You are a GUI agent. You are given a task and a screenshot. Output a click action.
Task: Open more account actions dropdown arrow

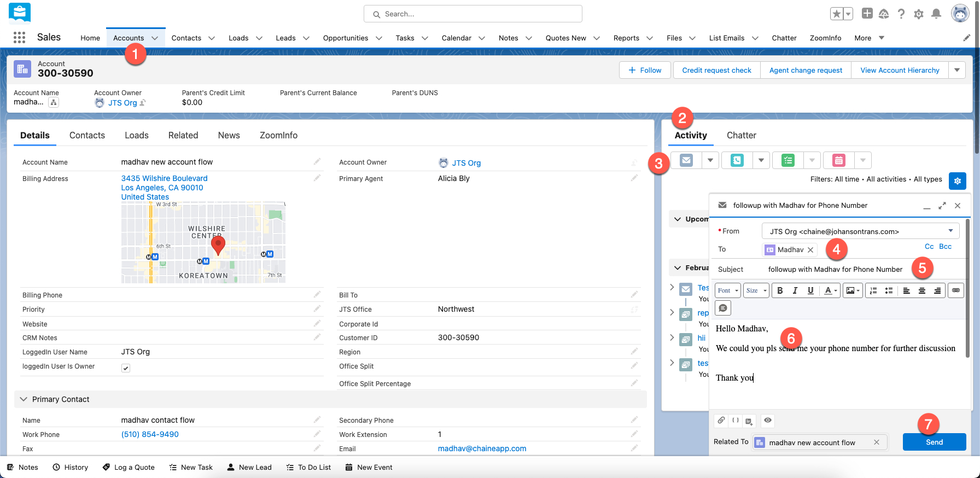click(957, 70)
